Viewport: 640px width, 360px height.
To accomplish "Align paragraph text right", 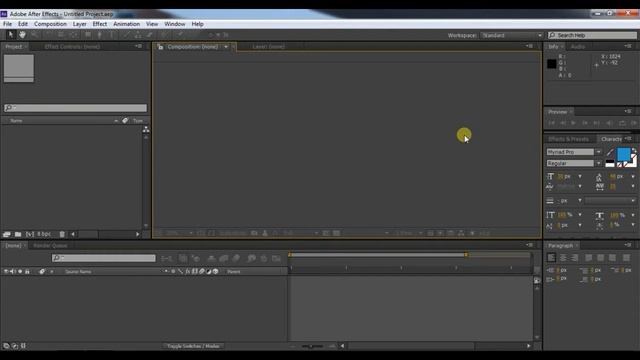I will pos(575,258).
